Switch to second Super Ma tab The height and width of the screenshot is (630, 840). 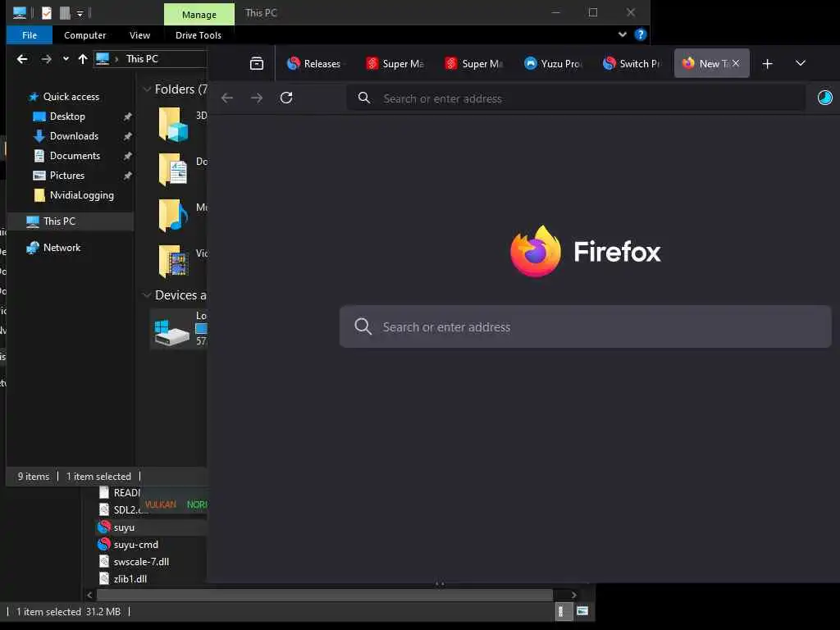pyautogui.click(x=474, y=64)
